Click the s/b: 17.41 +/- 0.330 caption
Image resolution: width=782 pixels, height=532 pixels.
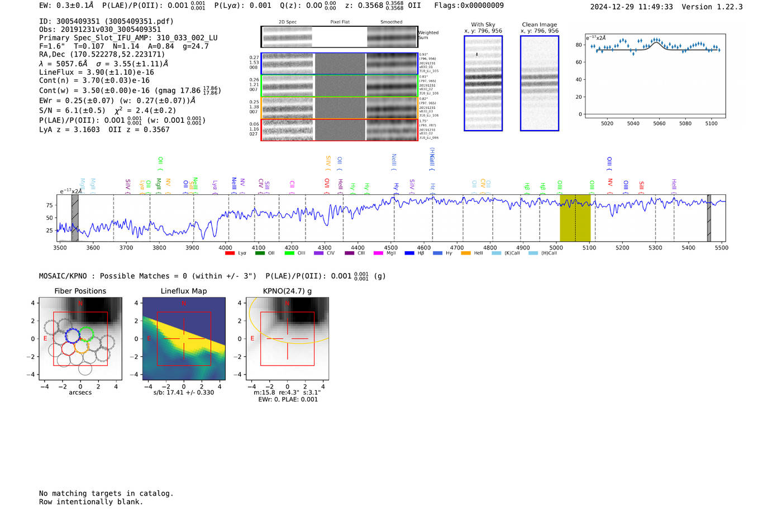[184, 392]
